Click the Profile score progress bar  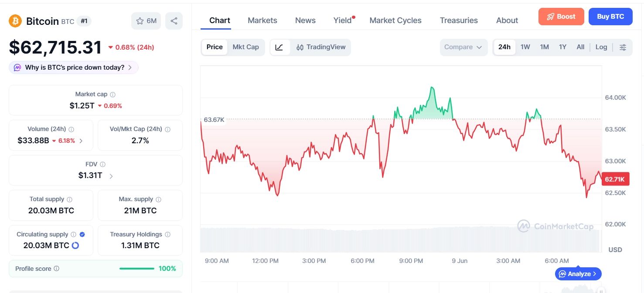point(137,269)
